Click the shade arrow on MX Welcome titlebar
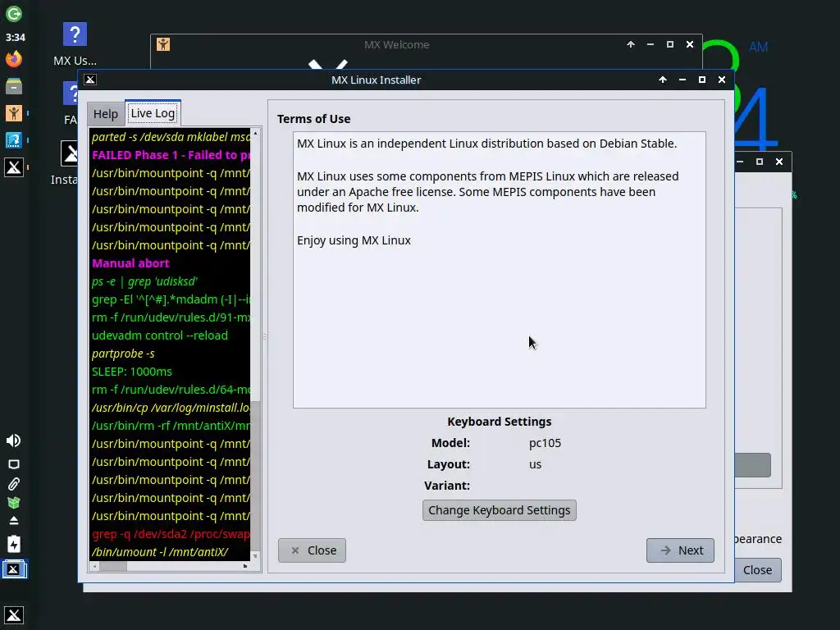The image size is (840, 630). pos(631,44)
